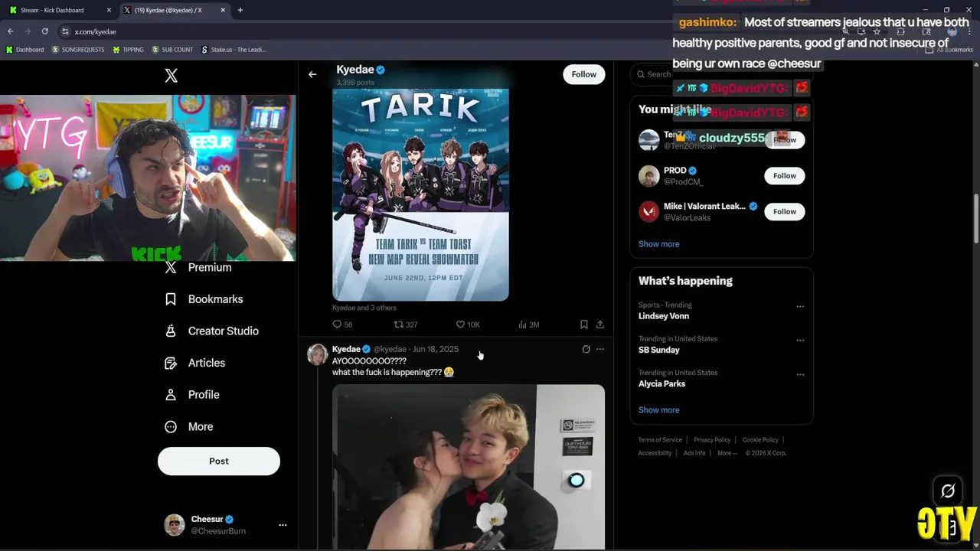Click the Ads info footer link

694,453
